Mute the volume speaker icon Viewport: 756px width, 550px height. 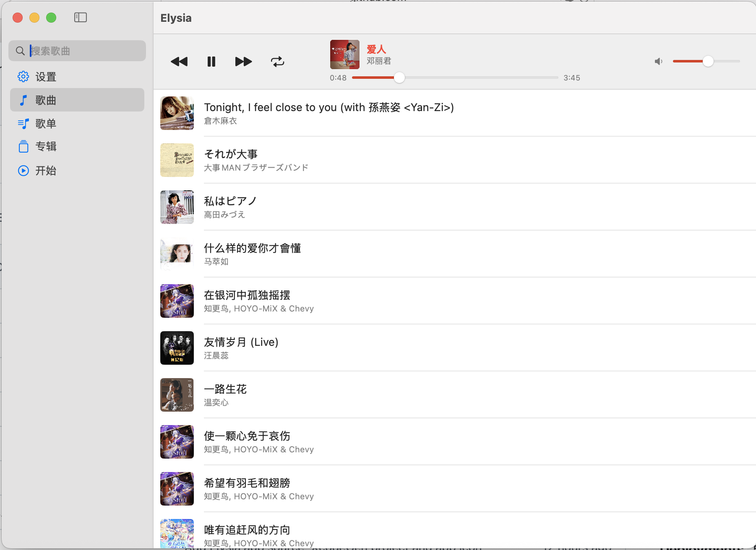tap(659, 62)
